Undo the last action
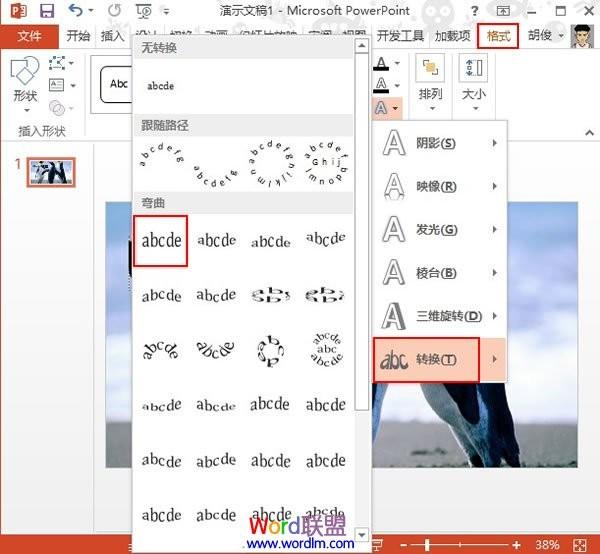Viewport: 600px width, 554px height. 75,10
